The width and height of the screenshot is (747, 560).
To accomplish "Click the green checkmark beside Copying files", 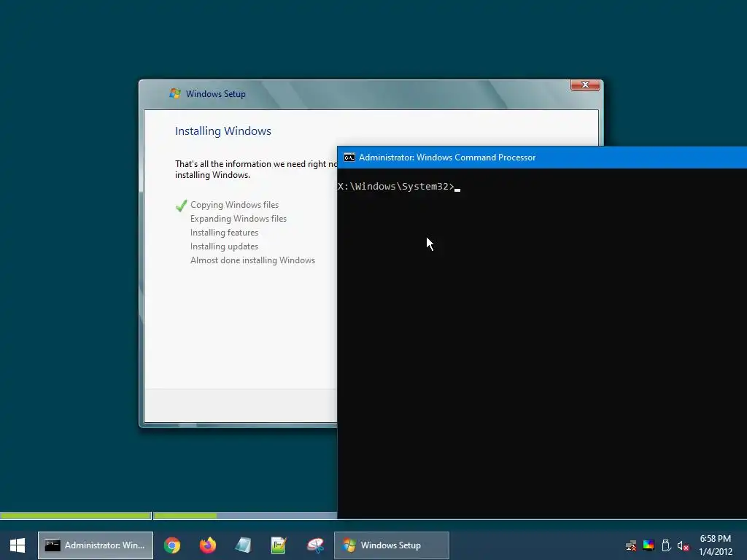I will tap(181, 206).
